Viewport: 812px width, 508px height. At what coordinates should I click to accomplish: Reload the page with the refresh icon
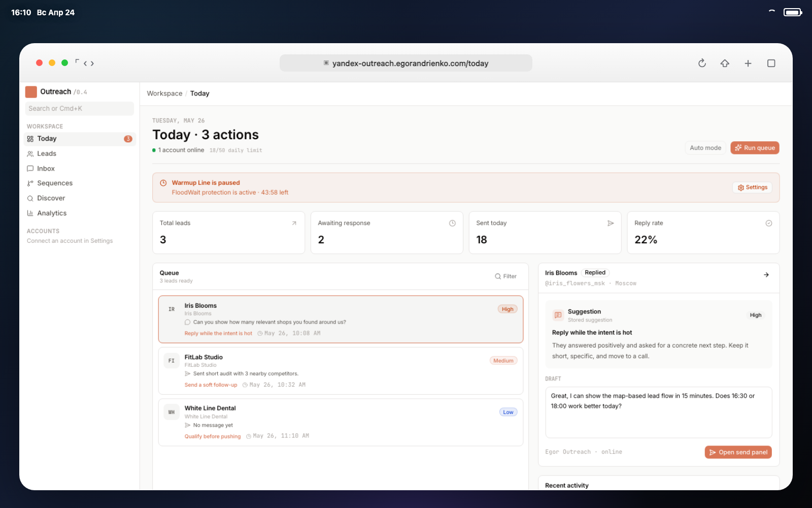pyautogui.click(x=702, y=63)
